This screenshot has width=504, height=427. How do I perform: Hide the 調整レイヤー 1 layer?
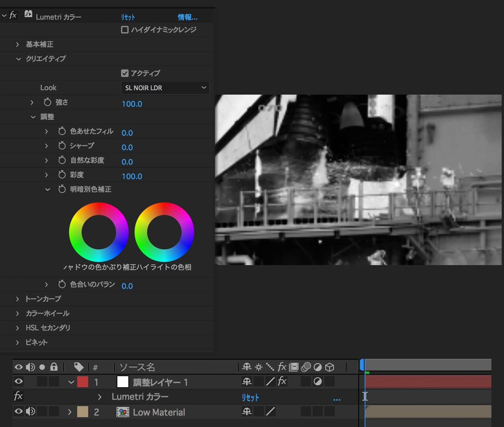[19, 381]
